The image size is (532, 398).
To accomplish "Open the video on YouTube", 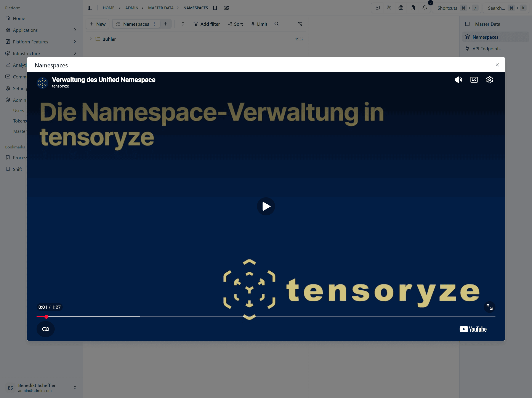I will pos(473,329).
